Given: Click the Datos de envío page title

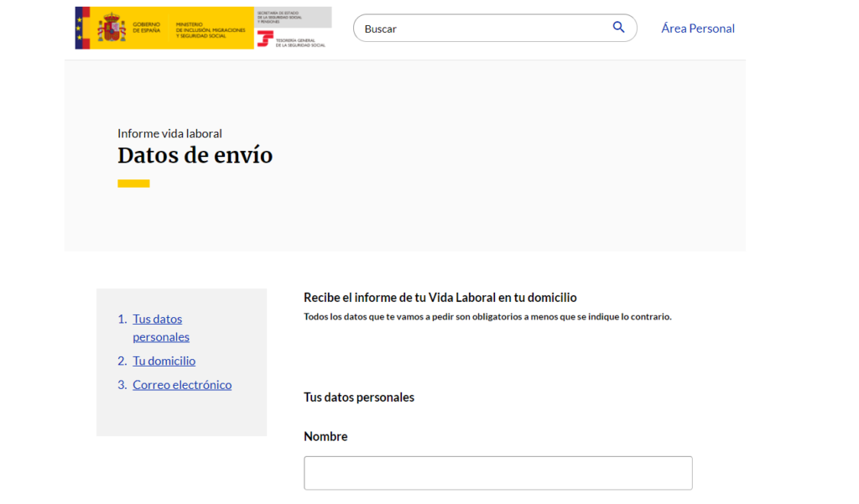Looking at the screenshot, I should (195, 156).
